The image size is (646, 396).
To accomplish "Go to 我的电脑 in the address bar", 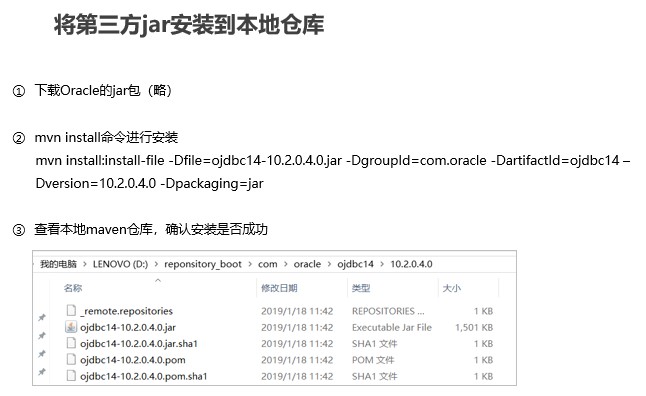I will pos(58,264).
